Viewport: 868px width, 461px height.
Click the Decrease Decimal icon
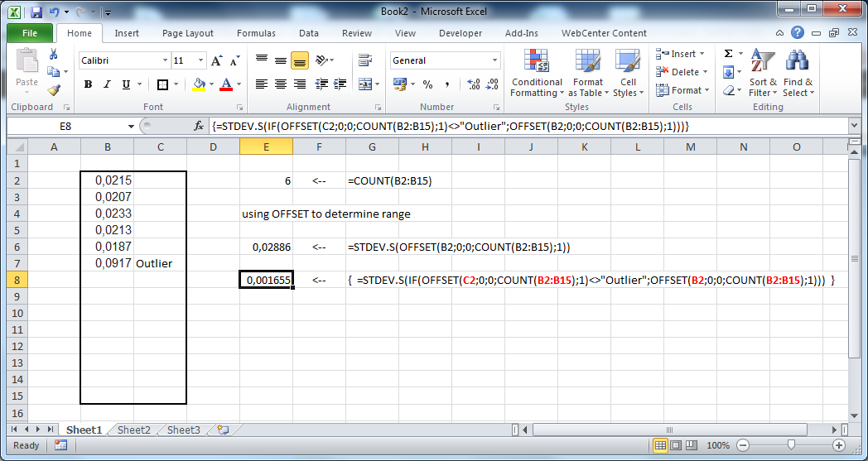(492, 84)
